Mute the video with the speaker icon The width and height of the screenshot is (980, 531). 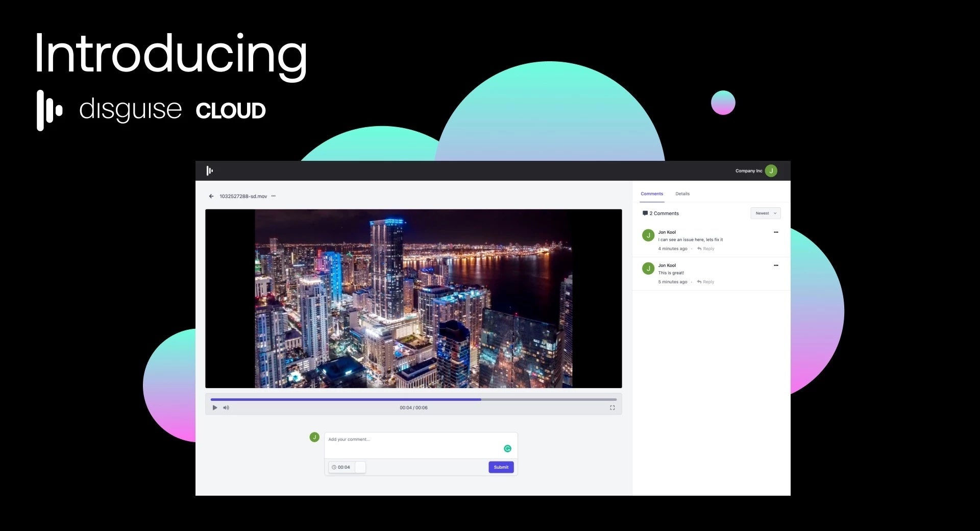click(x=226, y=407)
